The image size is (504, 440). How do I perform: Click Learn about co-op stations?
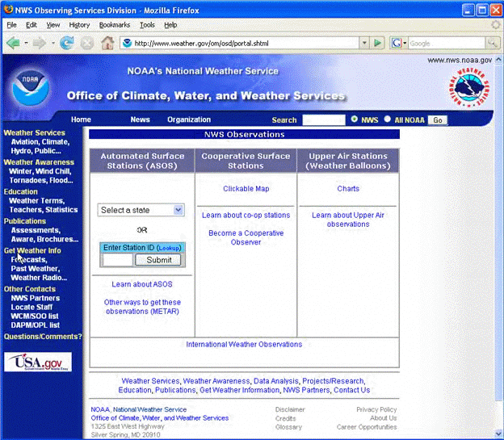pos(246,215)
